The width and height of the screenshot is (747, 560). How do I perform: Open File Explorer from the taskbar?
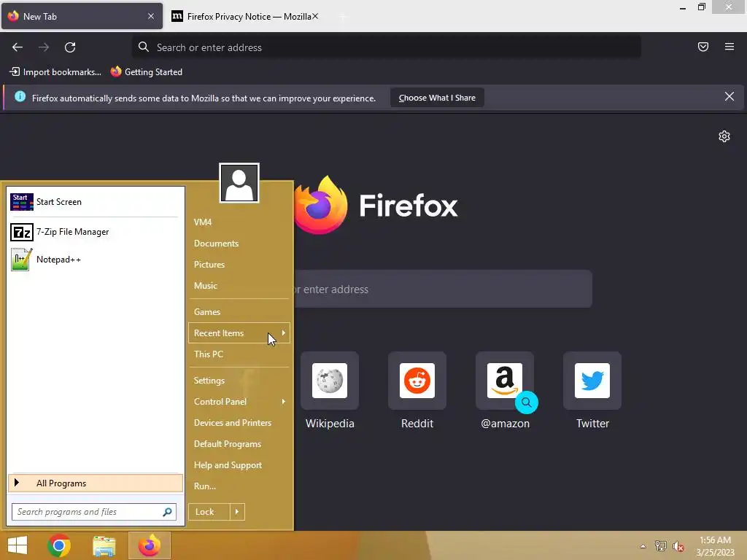[104, 545]
